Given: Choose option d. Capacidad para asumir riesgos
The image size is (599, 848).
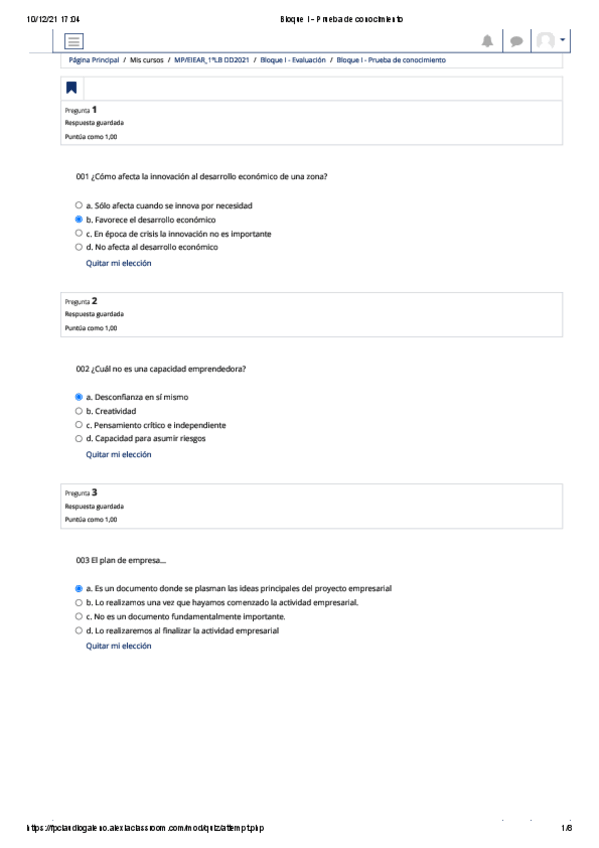Looking at the screenshot, I should coord(79,439).
